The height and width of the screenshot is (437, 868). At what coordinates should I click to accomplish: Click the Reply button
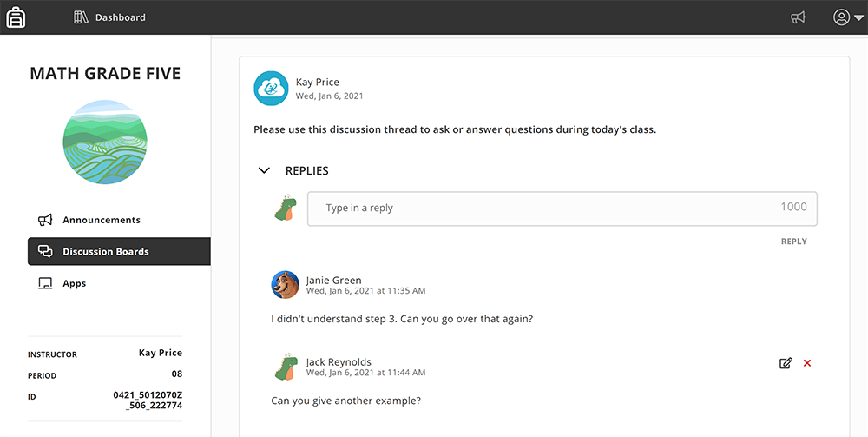[x=794, y=242]
